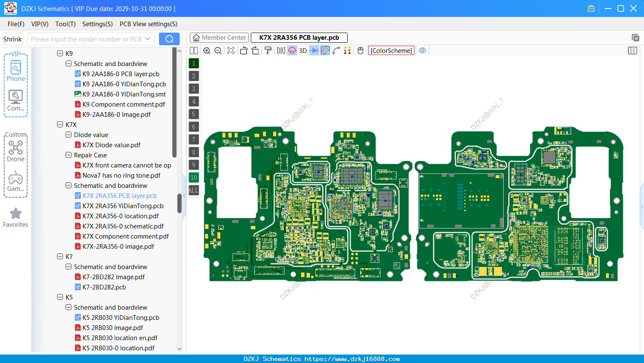The height and width of the screenshot is (363, 644).
Task: Zoom in on the PCB view
Action: 207,51
